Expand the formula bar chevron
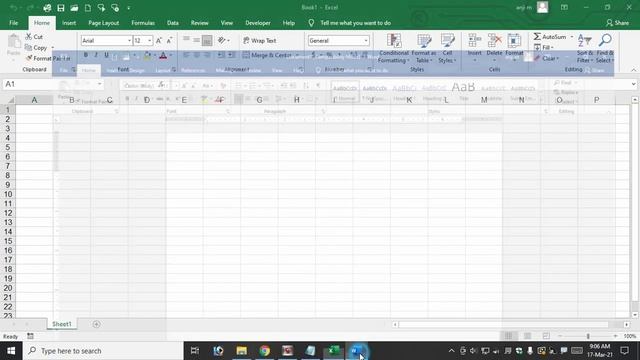640x360 pixels. coord(633,84)
